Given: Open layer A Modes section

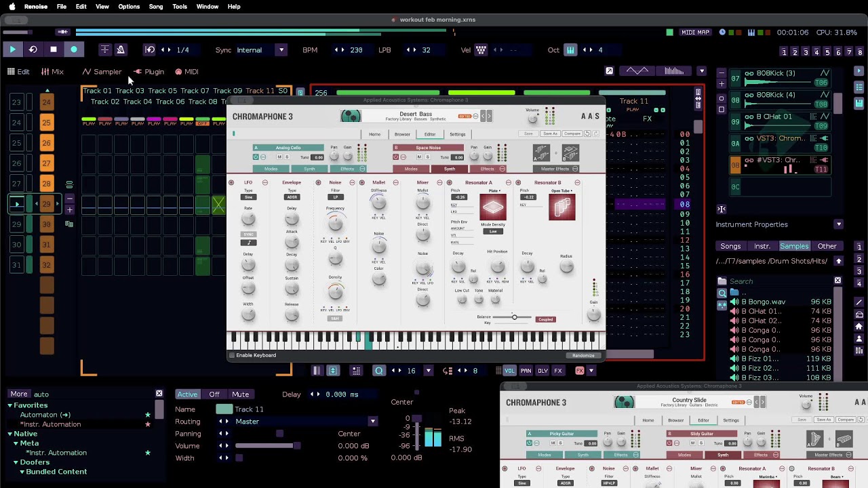Looking at the screenshot, I should click(271, 169).
